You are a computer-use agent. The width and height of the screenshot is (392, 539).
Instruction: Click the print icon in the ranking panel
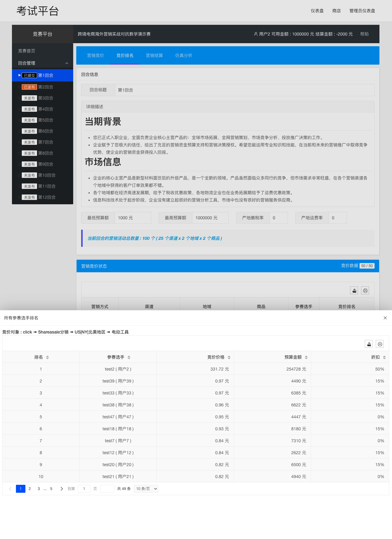(380, 344)
